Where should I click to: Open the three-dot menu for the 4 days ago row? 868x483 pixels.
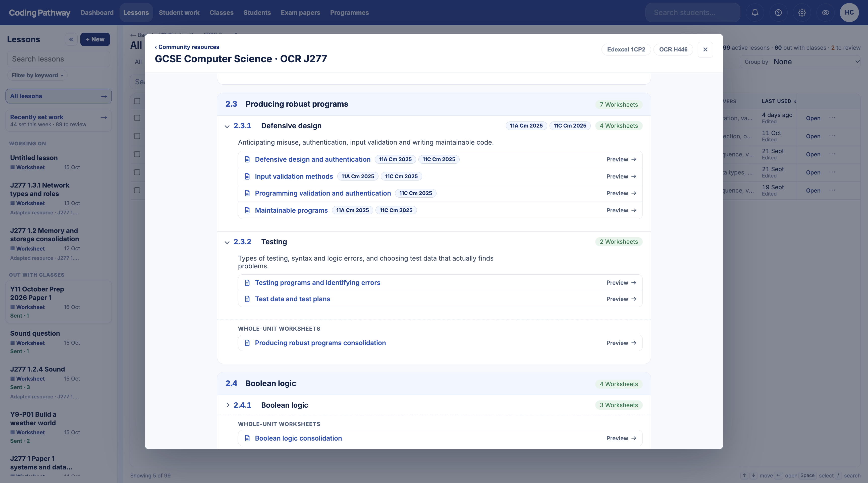(832, 118)
